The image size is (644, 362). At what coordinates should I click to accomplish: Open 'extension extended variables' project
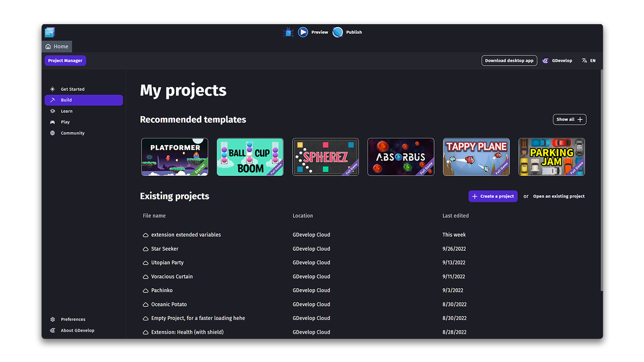[x=363, y=235]
